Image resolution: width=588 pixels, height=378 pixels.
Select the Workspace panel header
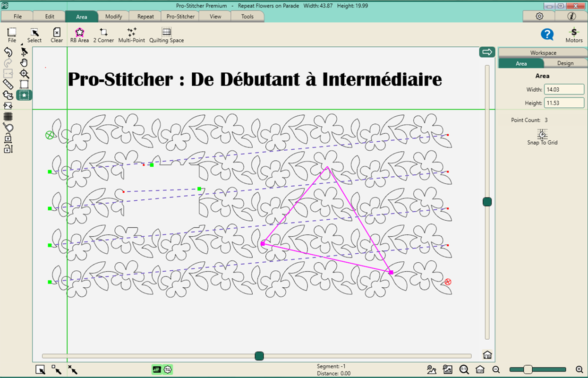543,53
